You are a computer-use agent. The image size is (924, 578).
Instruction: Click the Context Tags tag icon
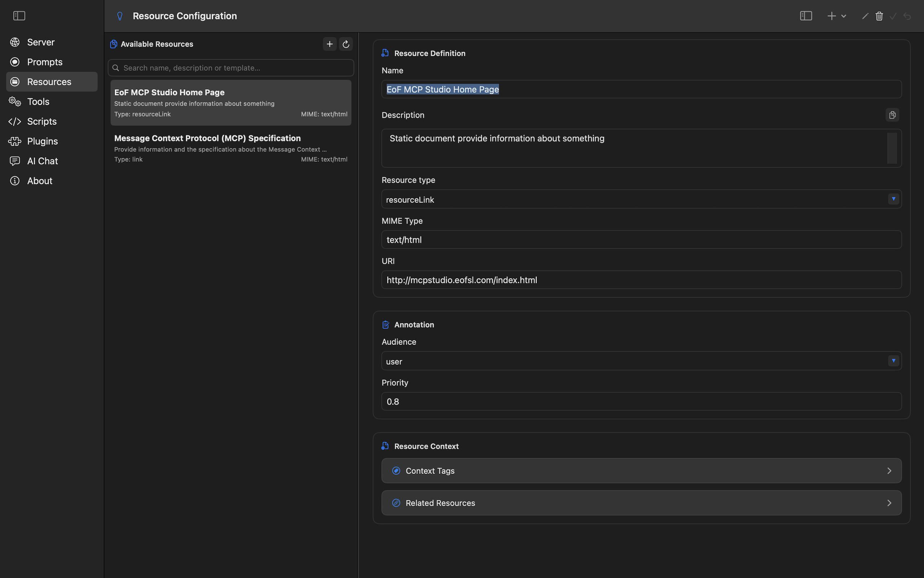(x=396, y=471)
